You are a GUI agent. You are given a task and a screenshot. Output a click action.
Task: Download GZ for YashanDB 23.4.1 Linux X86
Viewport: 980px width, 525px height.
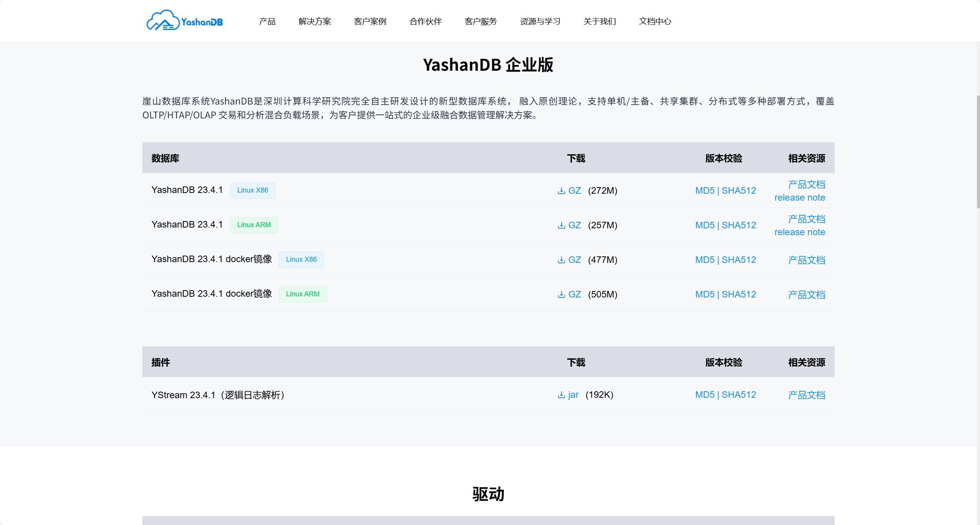(x=575, y=191)
